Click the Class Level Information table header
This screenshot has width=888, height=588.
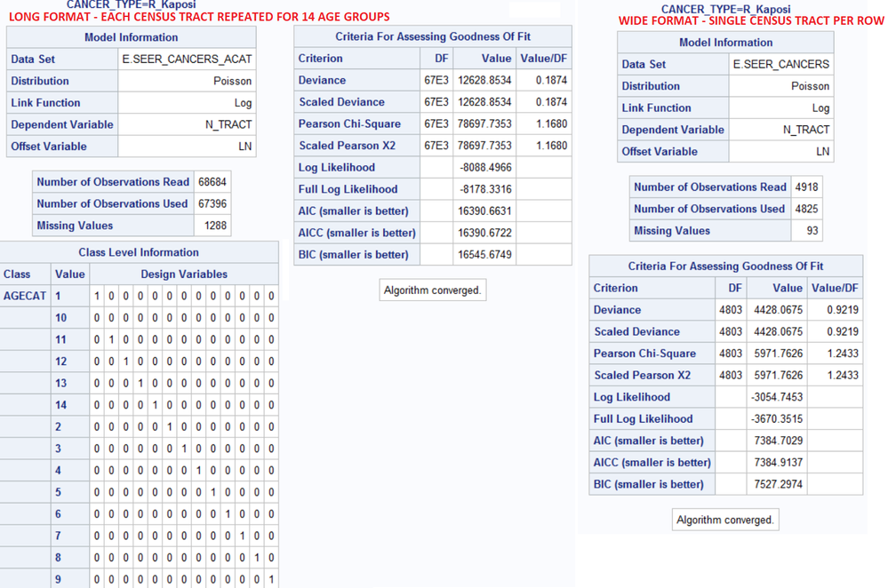139,252
